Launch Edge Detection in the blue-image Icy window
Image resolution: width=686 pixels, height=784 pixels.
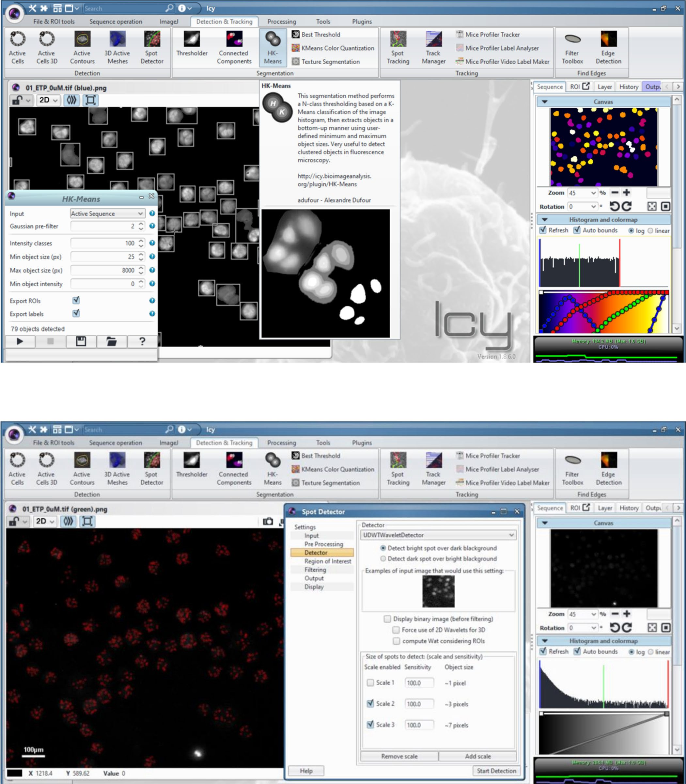click(608, 48)
